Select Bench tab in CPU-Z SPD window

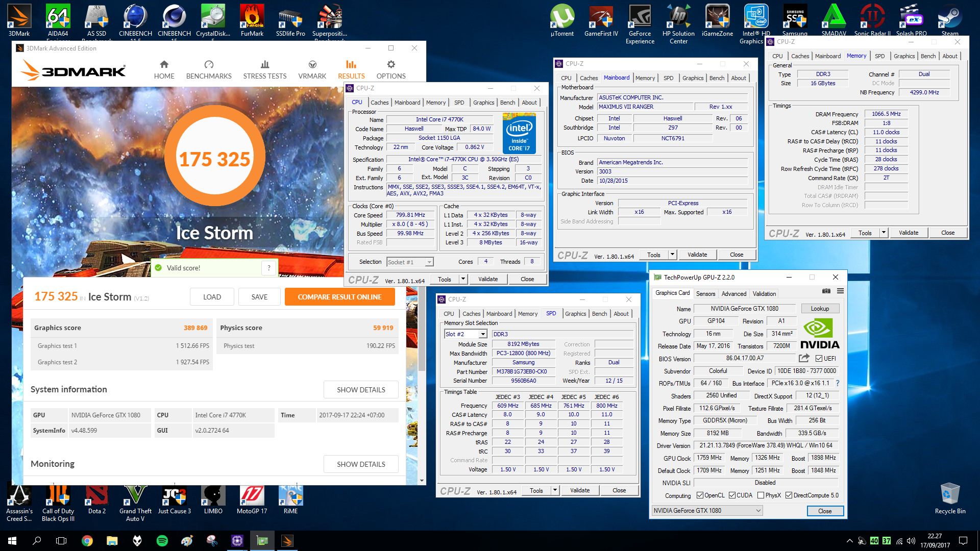(x=599, y=314)
